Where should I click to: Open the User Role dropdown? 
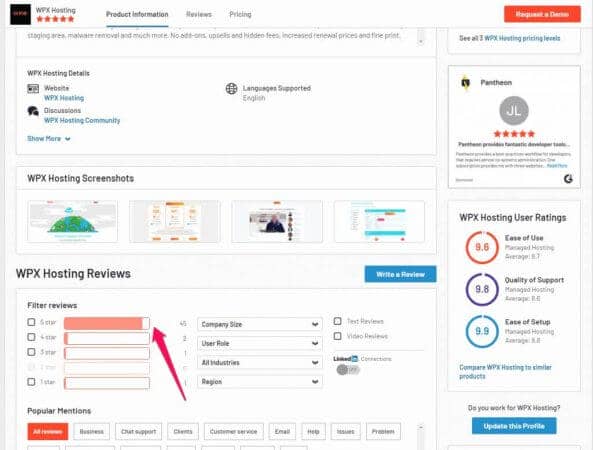260,343
